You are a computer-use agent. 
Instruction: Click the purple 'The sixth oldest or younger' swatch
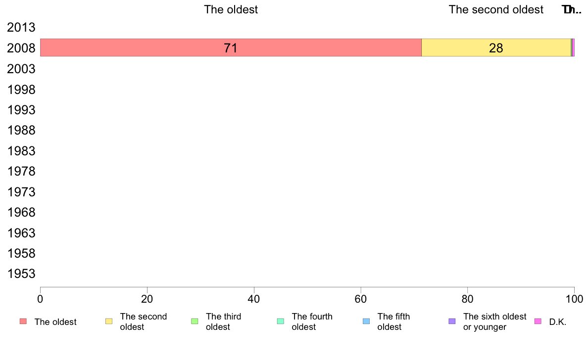click(x=452, y=321)
